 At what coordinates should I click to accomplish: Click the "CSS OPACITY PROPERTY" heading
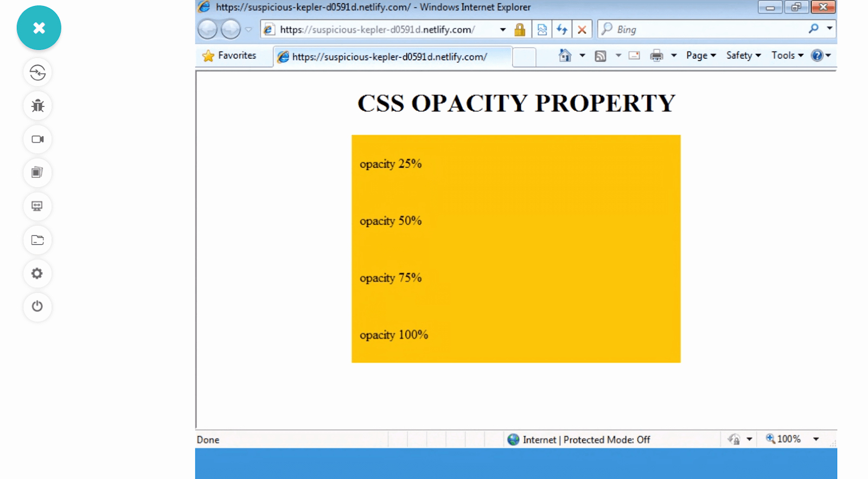pyautogui.click(x=516, y=103)
